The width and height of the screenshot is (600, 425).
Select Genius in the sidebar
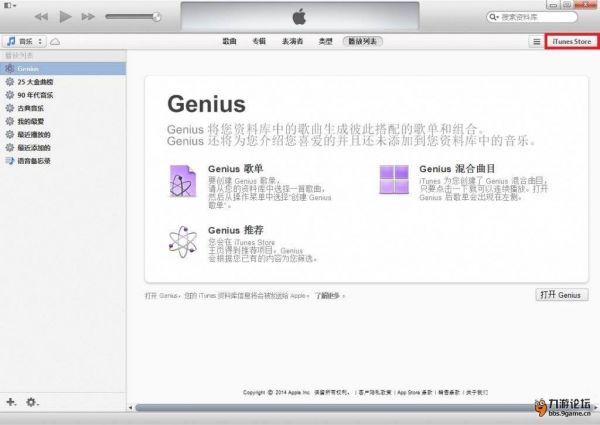27,68
